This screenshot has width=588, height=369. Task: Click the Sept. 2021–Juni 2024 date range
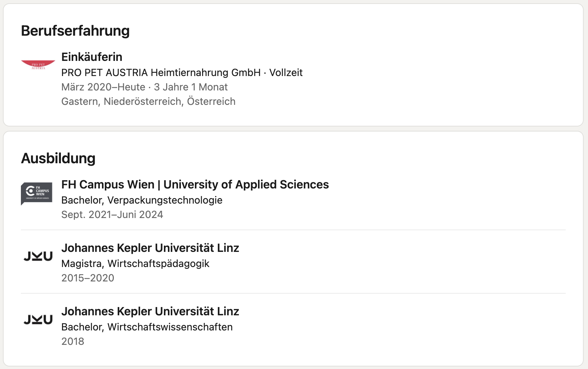[x=112, y=214]
